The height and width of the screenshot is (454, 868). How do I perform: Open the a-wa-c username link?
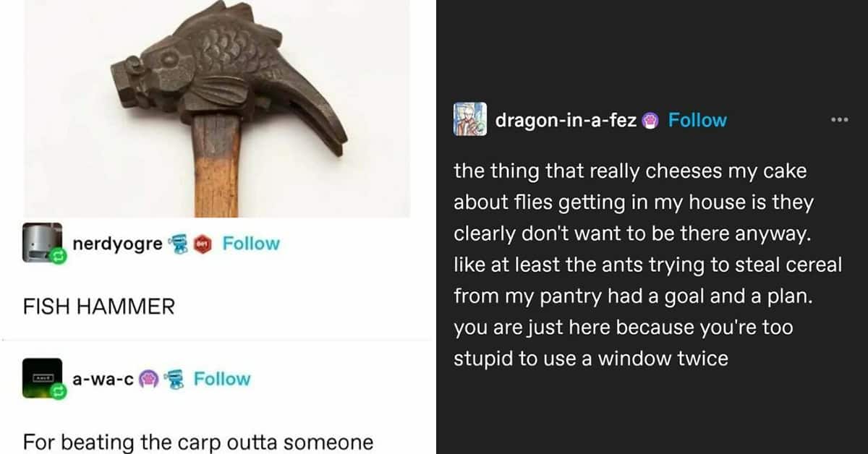tap(103, 380)
